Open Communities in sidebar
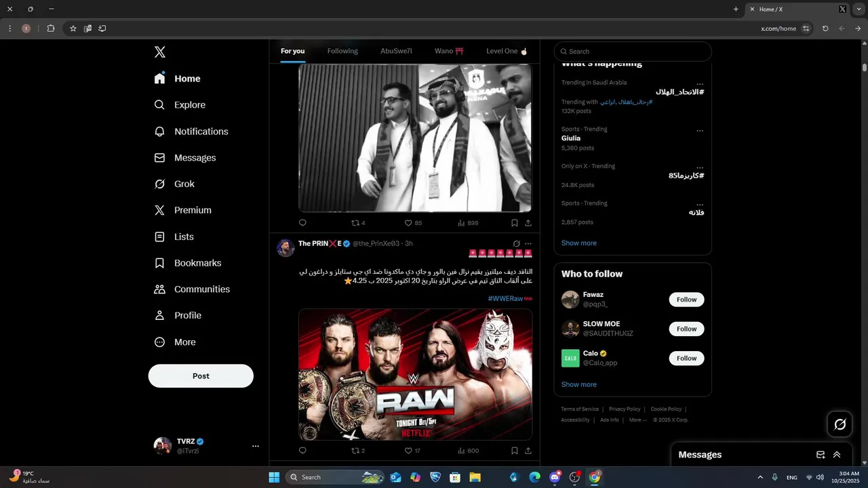The width and height of the screenshot is (868, 488). tap(192, 289)
